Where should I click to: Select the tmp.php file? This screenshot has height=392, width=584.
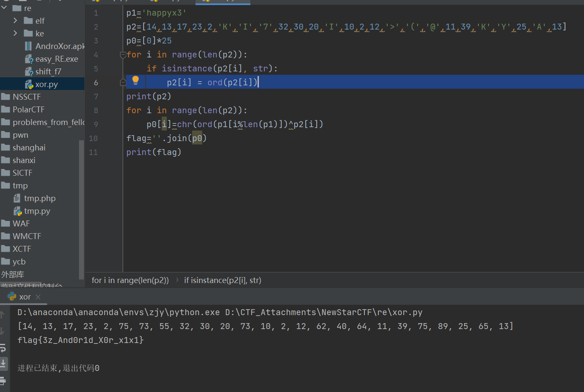point(39,198)
